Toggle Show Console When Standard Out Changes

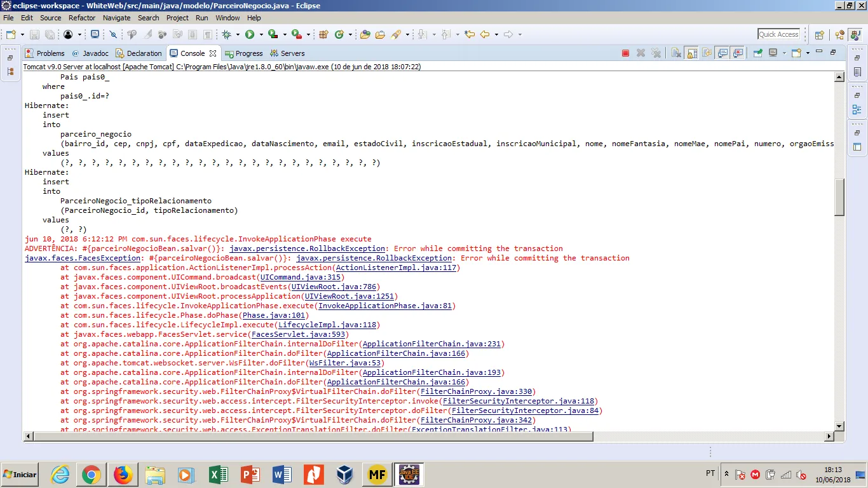(x=722, y=53)
